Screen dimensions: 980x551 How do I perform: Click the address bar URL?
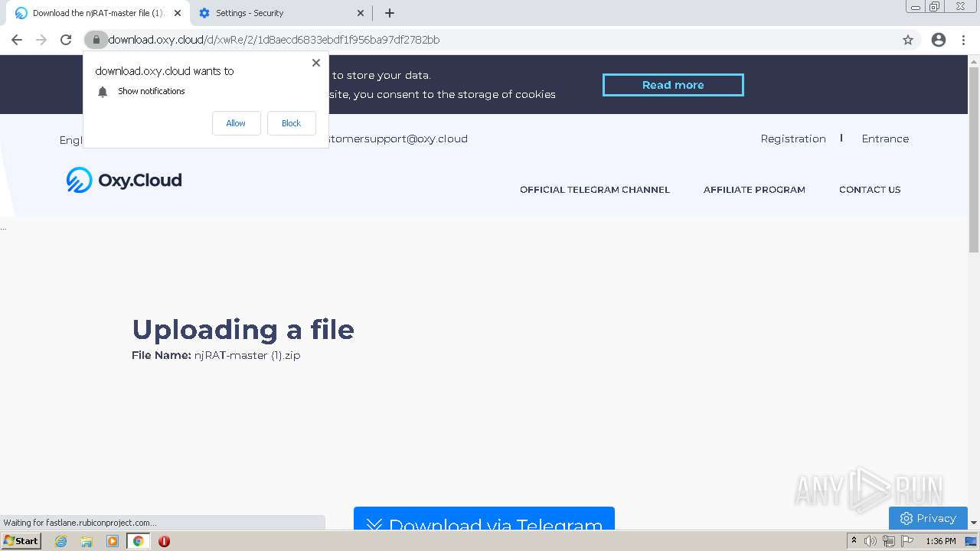click(274, 40)
